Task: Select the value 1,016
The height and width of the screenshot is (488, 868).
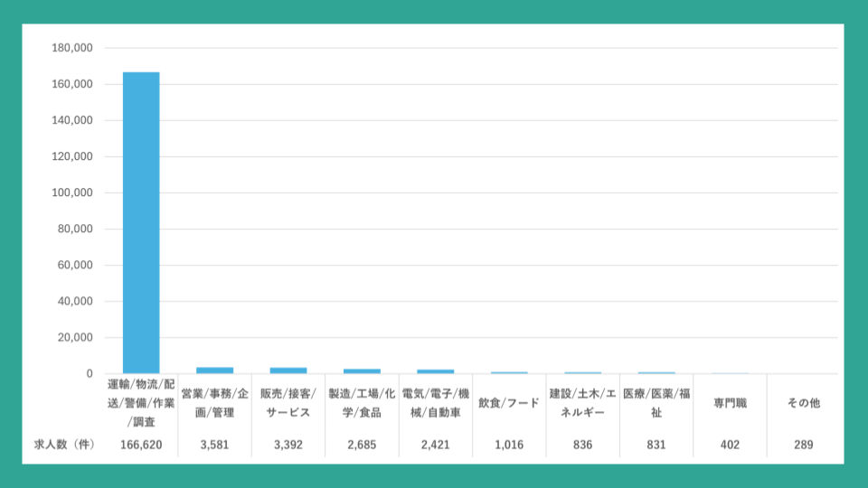Action: (509, 445)
